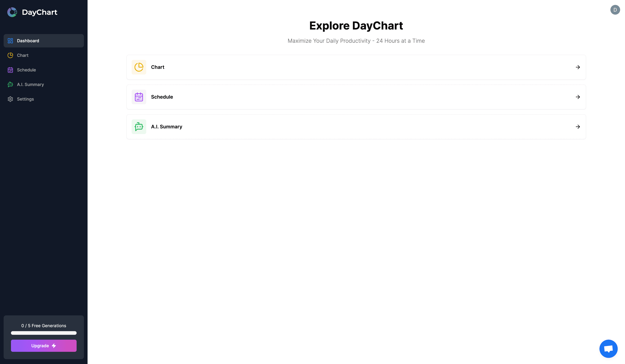Viewport: 625px width, 364px height.
Task: Click the DayChart logo icon
Action: (12, 12)
